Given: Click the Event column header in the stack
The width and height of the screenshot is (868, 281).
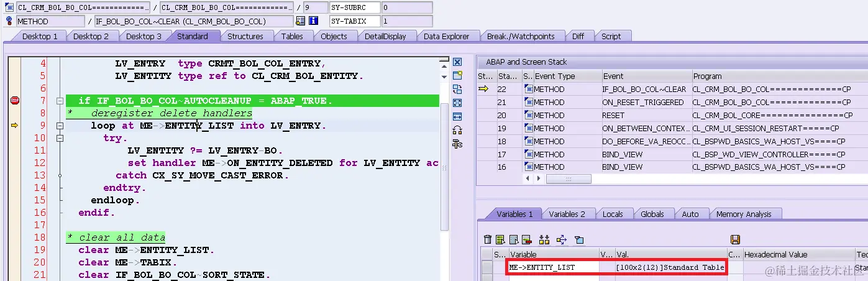Looking at the screenshot, I should (x=646, y=76).
